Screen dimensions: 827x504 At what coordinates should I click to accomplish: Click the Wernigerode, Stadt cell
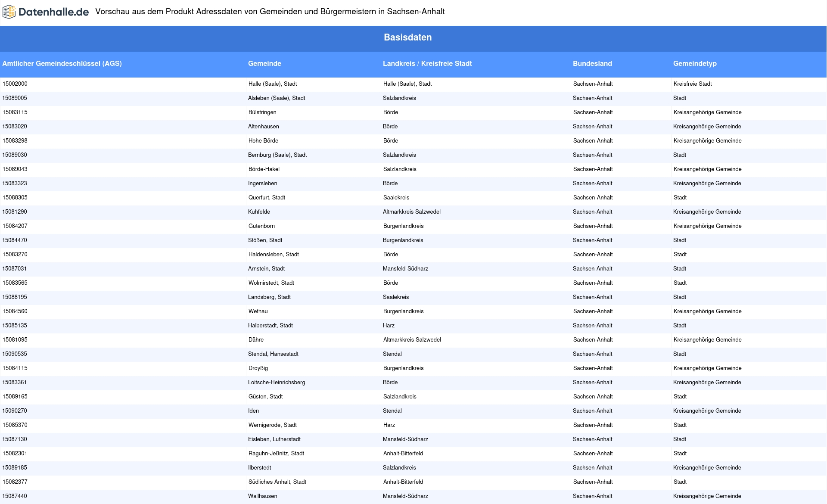coord(273,425)
